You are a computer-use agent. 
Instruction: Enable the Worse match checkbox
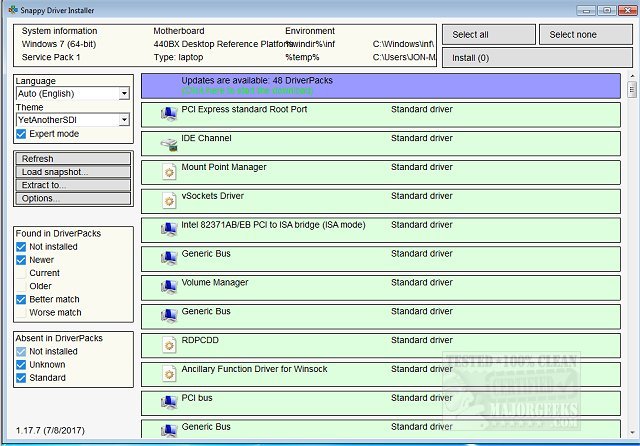tap(21, 313)
